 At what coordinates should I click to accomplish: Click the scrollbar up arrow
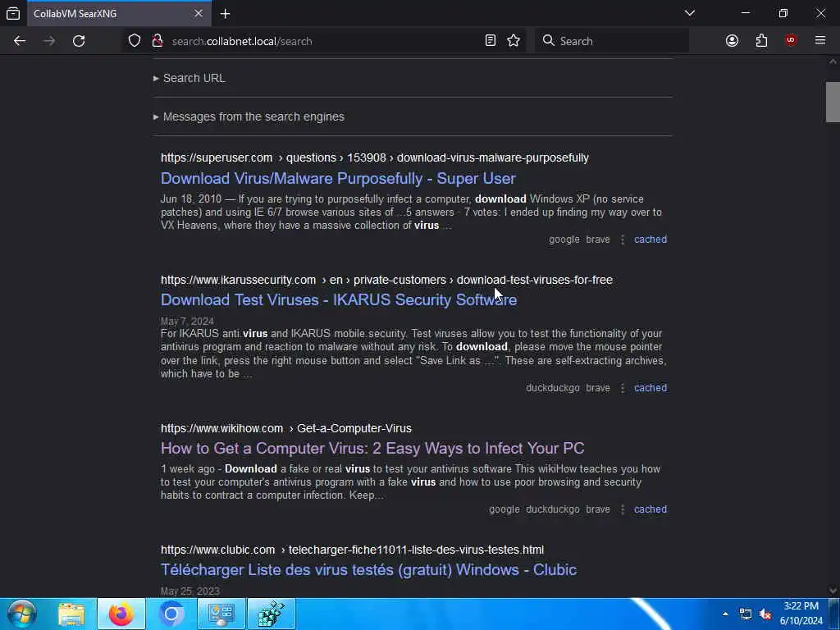(x=833, y=62)
